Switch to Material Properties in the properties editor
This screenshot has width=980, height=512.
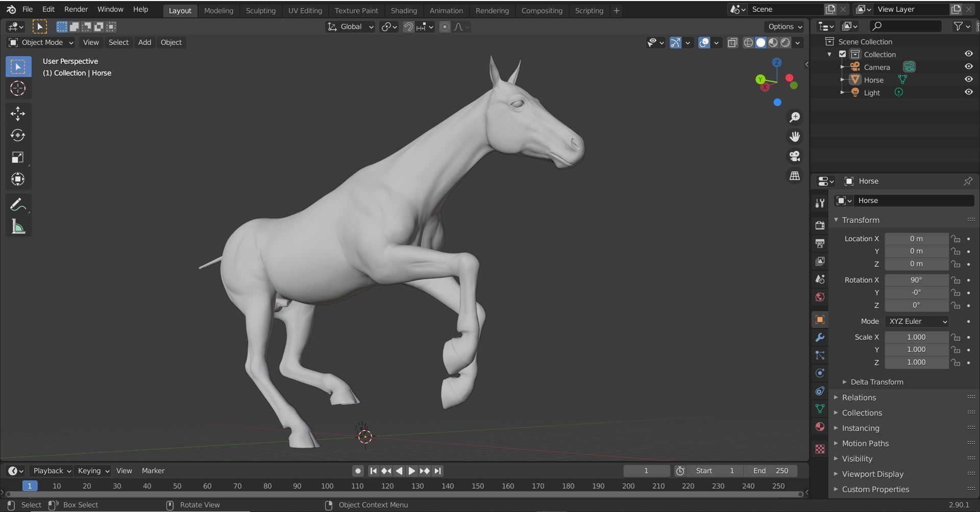click(820, 427)
